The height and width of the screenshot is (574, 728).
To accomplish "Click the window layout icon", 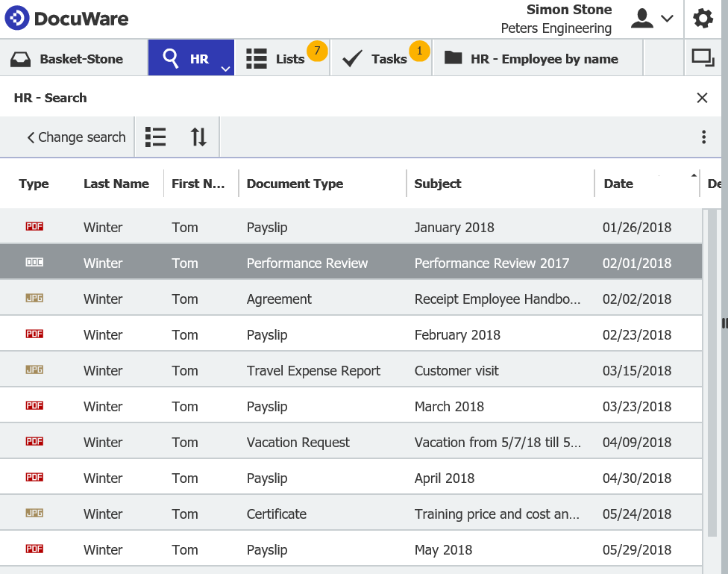I will (x=703, y=58).
